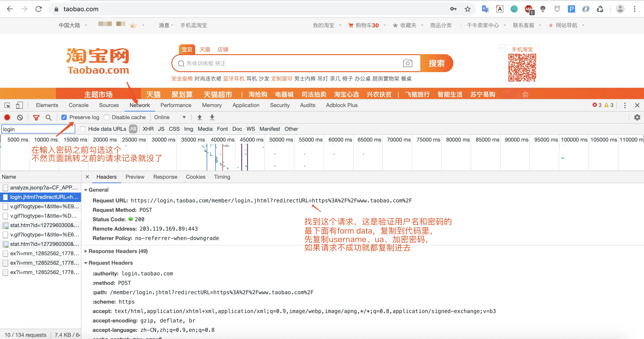Enable Disable cache
Screen dimensions: 644x339
107,117
